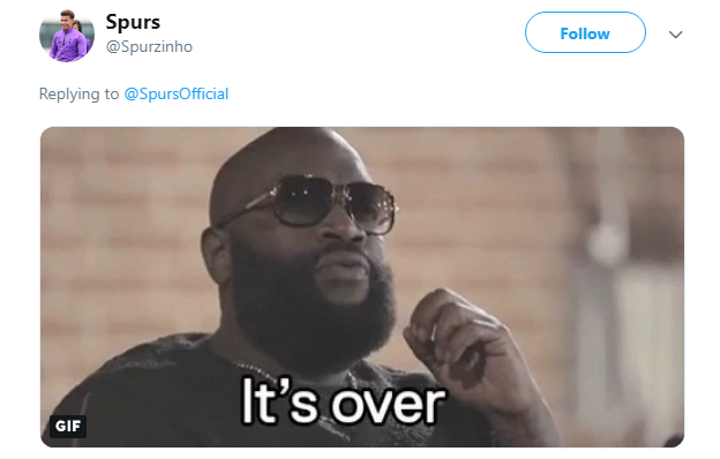
Task: Select the display name Spurs
Action: (133, 22)
